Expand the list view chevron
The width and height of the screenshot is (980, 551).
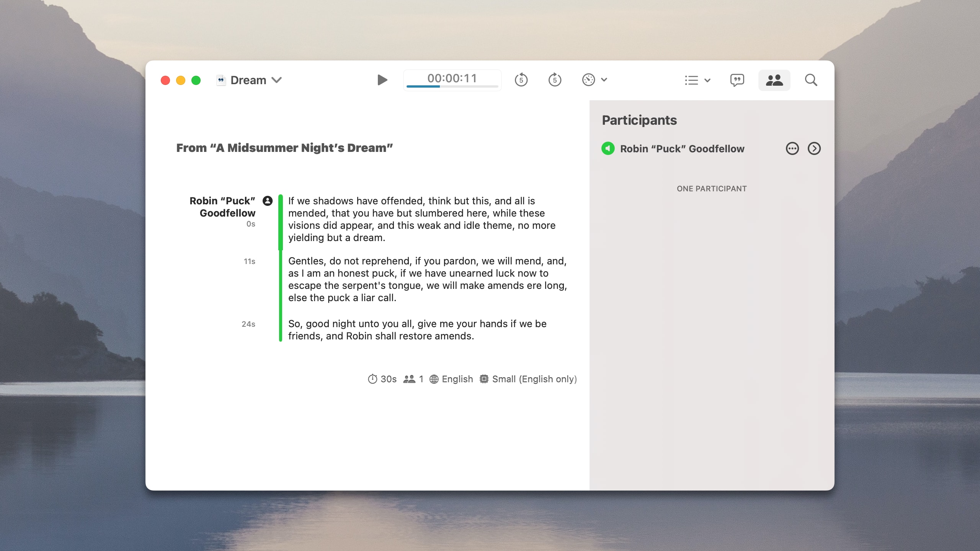[707, 80]
